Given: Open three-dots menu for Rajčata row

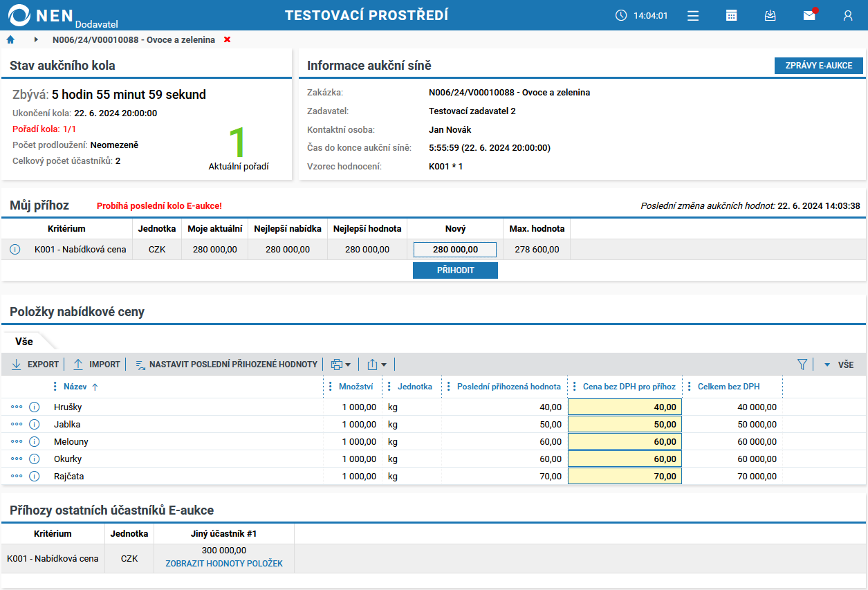Looking at the screenshot, I should [x=17, y=476].
